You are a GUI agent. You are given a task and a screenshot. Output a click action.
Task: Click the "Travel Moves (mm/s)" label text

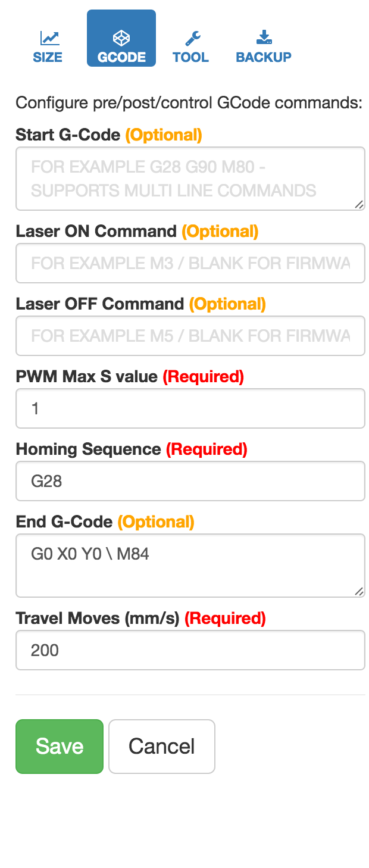(x=98, y=619)
